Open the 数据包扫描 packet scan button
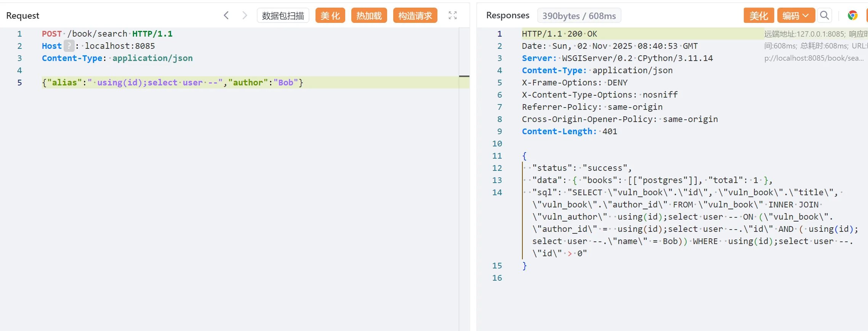 (283, 16)
